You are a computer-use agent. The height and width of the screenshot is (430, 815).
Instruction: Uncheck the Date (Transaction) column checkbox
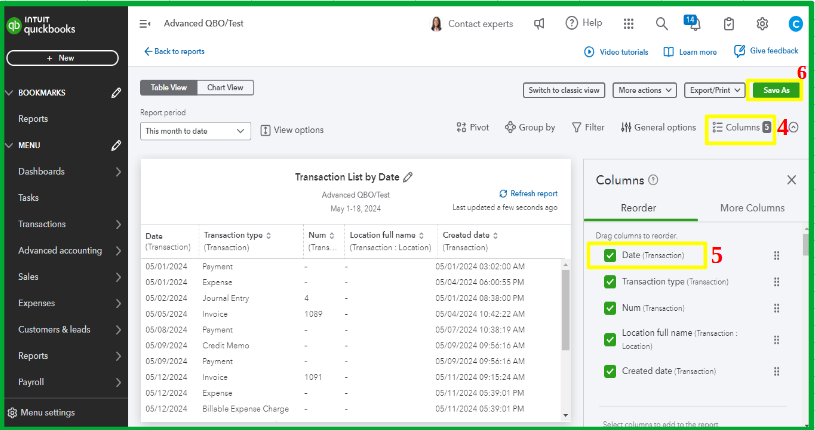tap(610, 255)
